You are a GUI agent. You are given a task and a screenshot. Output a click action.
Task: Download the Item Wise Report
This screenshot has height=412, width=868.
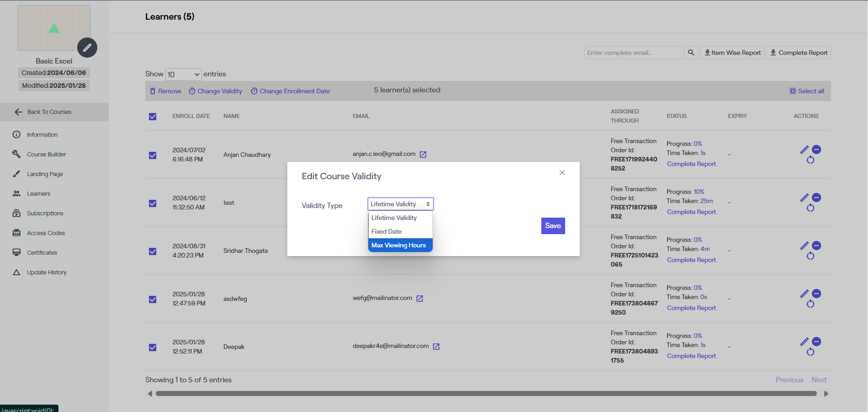(732, 53)
